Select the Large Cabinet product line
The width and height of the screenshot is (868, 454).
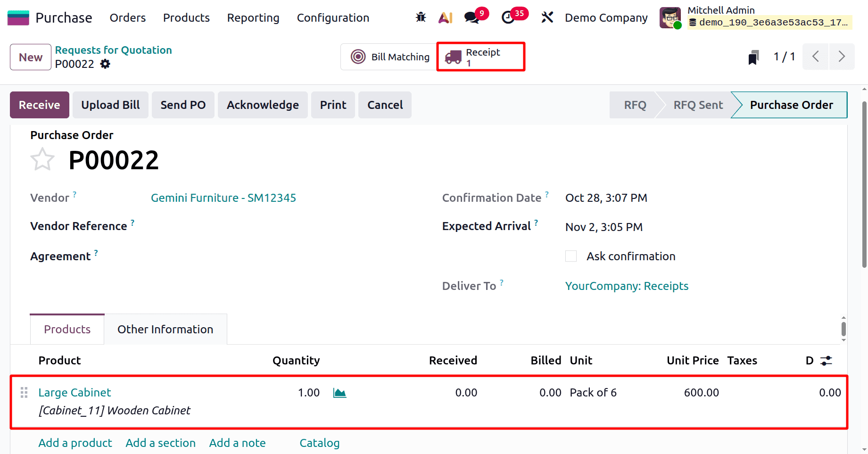pyautogui.click(x=74, y=392)
